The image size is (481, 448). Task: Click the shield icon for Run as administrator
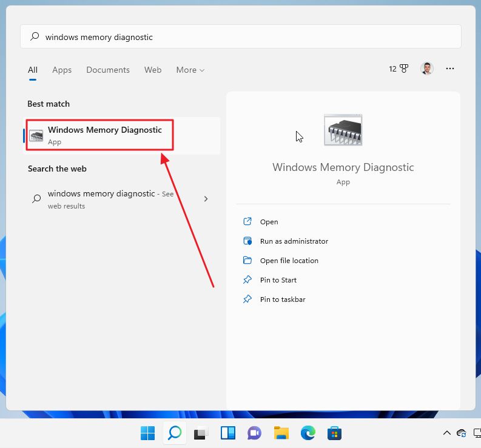247,241
